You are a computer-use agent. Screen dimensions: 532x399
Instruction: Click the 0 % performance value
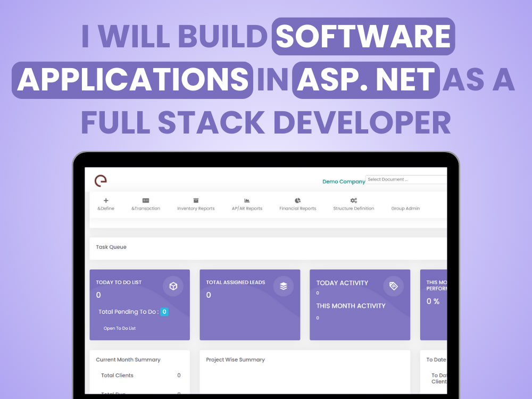tap(433, 301)
